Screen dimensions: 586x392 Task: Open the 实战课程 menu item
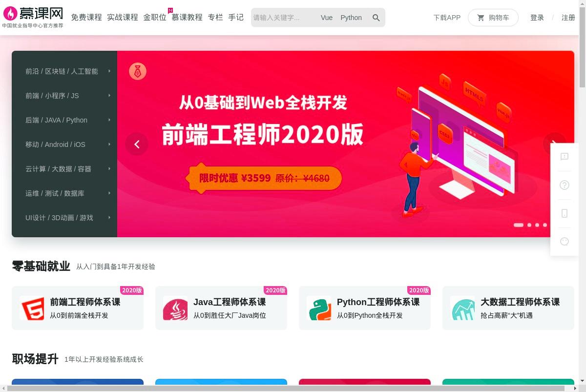[123, 17]
